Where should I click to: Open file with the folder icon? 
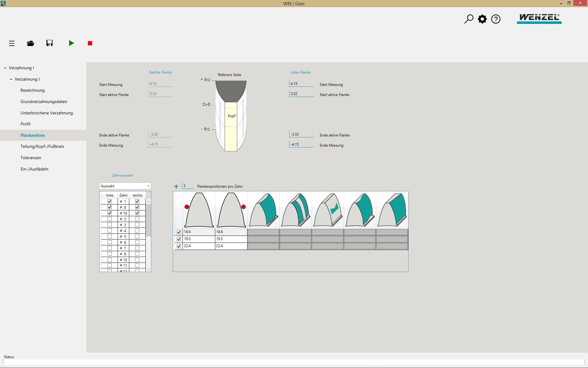30,43
